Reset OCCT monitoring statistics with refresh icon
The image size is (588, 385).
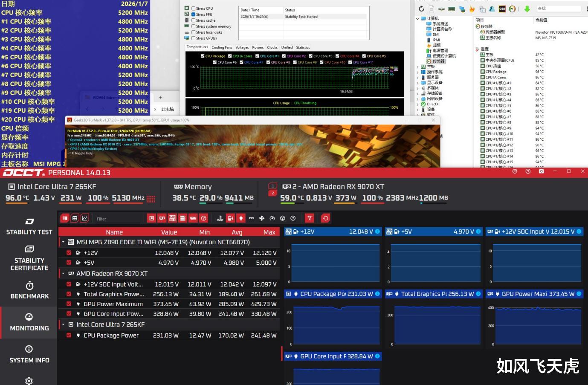tap(325, 218)
